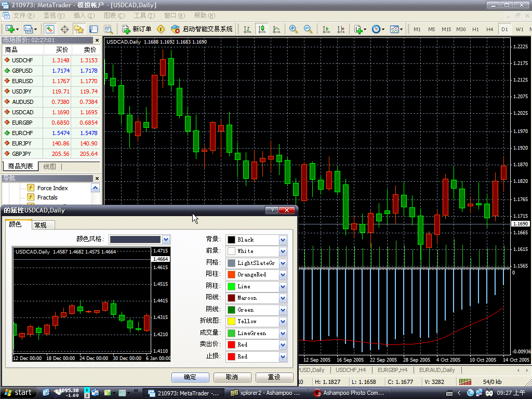
Task: Zoom out on the chart
Action: pos(308,29)
